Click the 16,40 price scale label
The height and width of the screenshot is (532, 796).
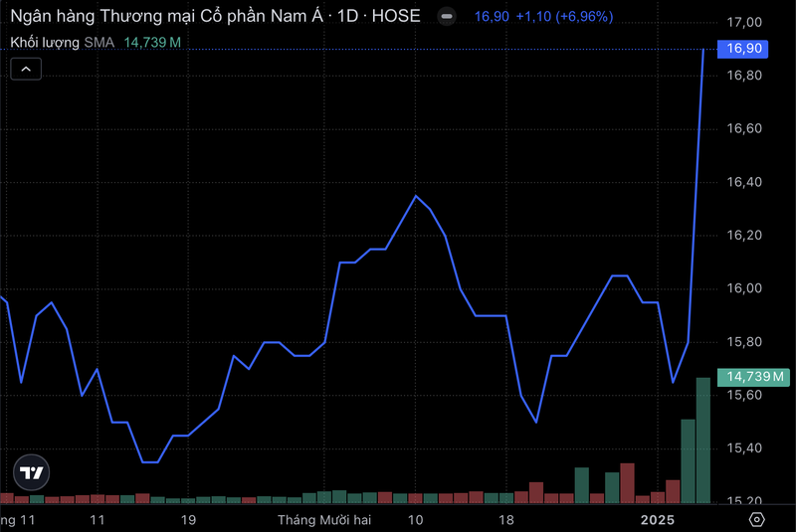point(744,183)
